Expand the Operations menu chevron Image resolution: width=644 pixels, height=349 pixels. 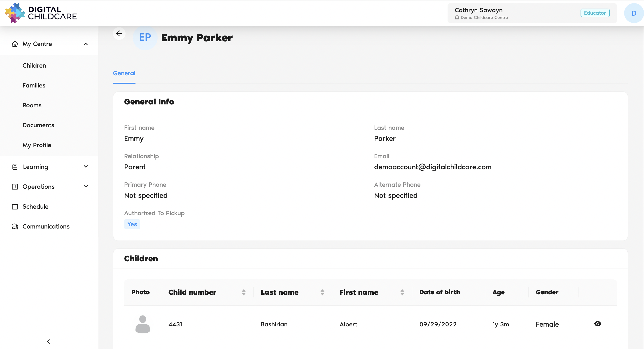(86, 186)
